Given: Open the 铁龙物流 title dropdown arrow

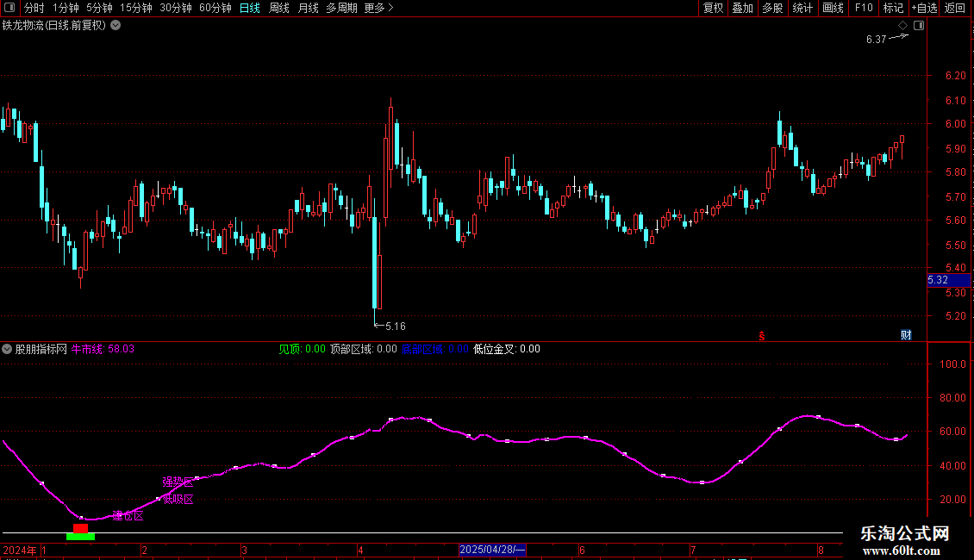Looking at the screenshot, I should click(116, 26).
